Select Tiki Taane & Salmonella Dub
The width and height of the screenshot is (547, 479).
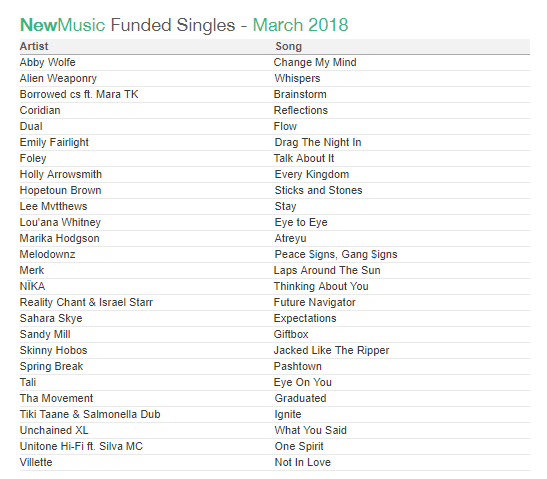pyautogui.click(x=90, y=414)
